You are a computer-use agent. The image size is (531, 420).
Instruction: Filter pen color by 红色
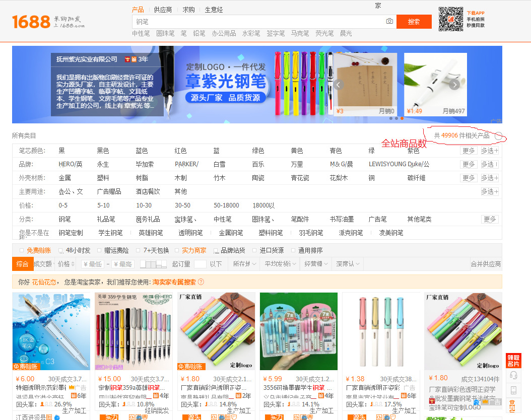point(180,151)
